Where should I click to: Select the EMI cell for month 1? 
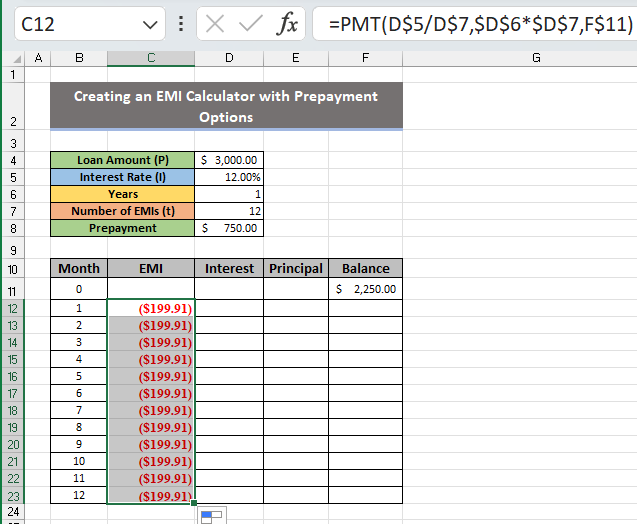tap(151, 308)
